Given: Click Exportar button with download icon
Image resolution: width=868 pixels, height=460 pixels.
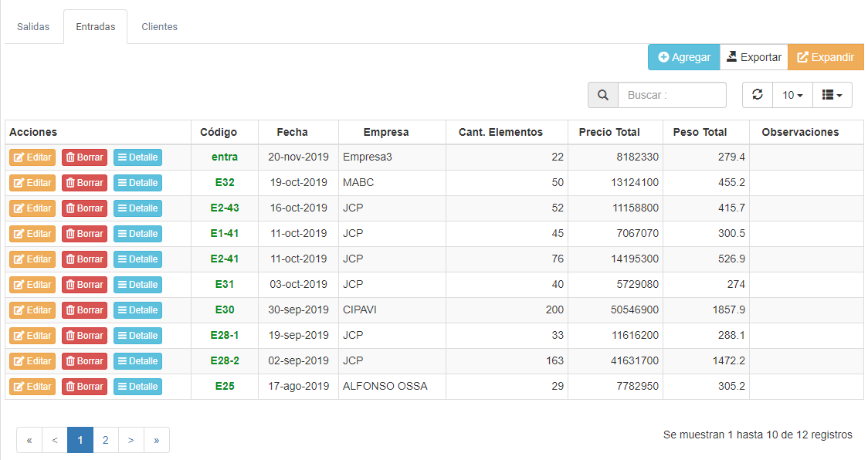Looking at the screenshot, I should (754, 57).
